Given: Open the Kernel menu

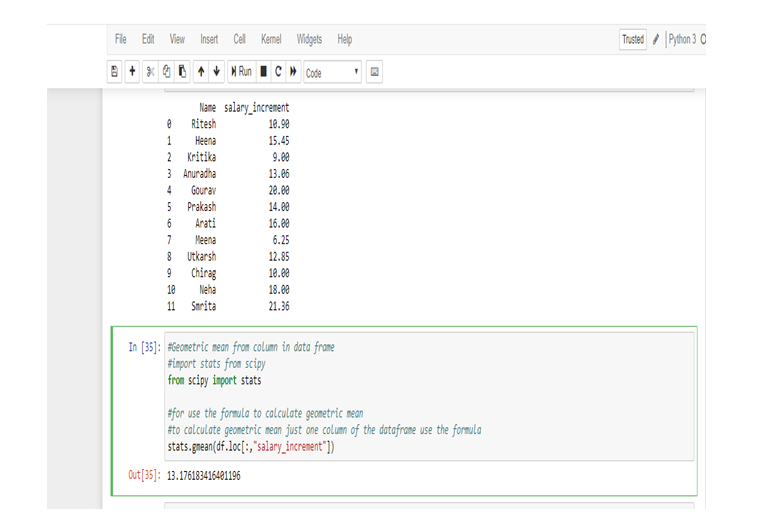Looking at the screenshot, I should point(271,39).
